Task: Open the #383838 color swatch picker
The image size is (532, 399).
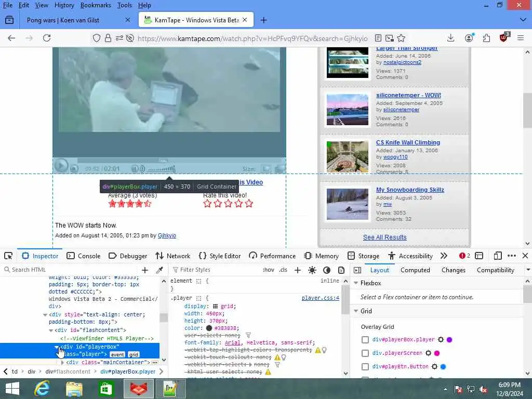Action: 209,328
